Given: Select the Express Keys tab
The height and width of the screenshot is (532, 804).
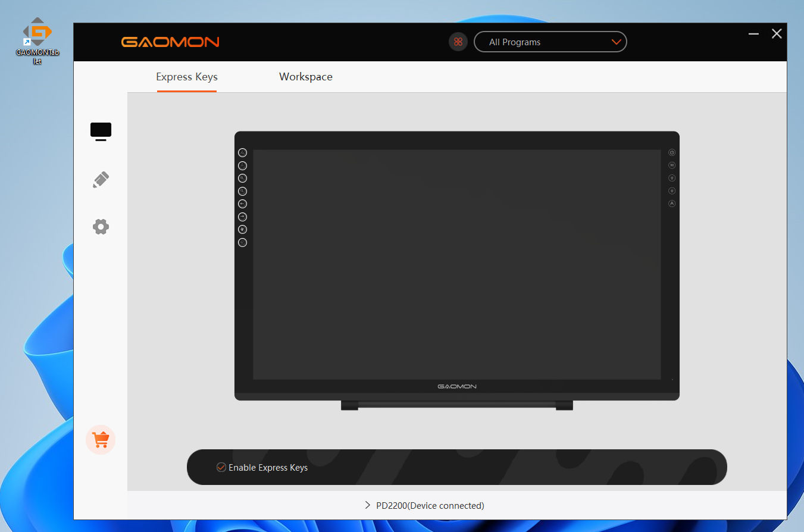Looking at the screenshot, I should coord(187,77).
